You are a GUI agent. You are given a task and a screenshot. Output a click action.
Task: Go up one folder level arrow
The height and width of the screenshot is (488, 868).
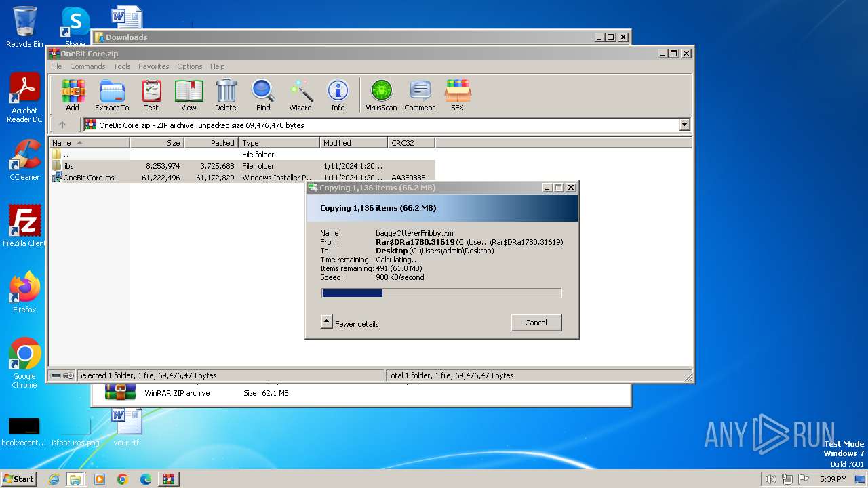click(x=62, y=125)
